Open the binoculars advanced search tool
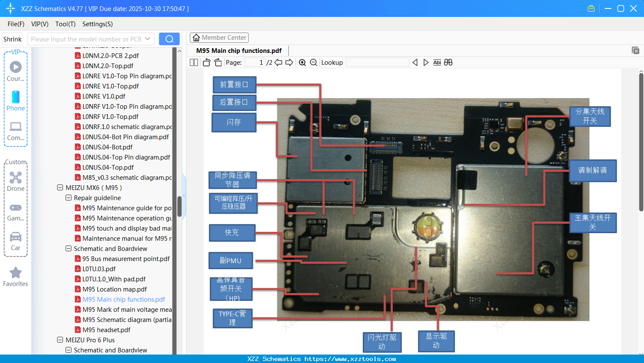The image size is (644, 363). [x=448, y=62]
